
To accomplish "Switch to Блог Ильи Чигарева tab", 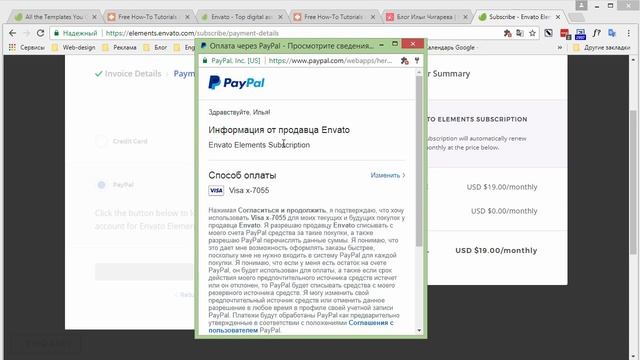I will click(x=427, y=17).
